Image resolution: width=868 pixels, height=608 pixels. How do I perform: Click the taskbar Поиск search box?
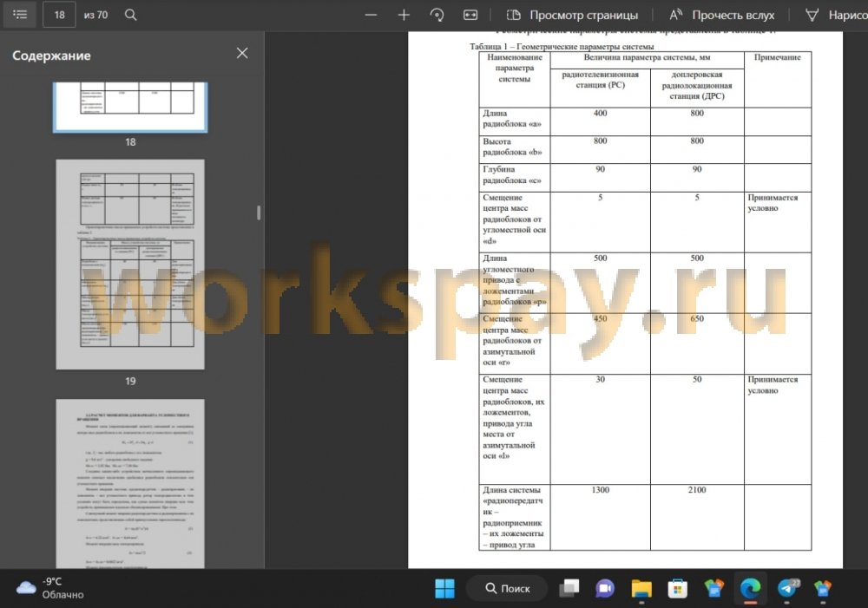[x=507, y=588]
